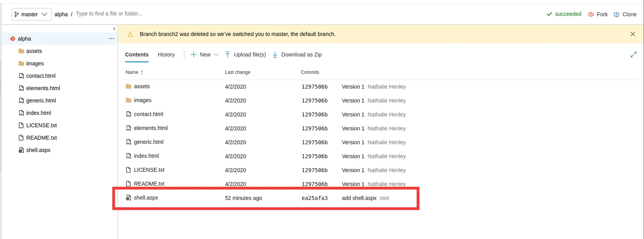The width and height of the screenshot is (644, 239).
Task: Click the images folder icon in list
Action: [x=128, y=100]
